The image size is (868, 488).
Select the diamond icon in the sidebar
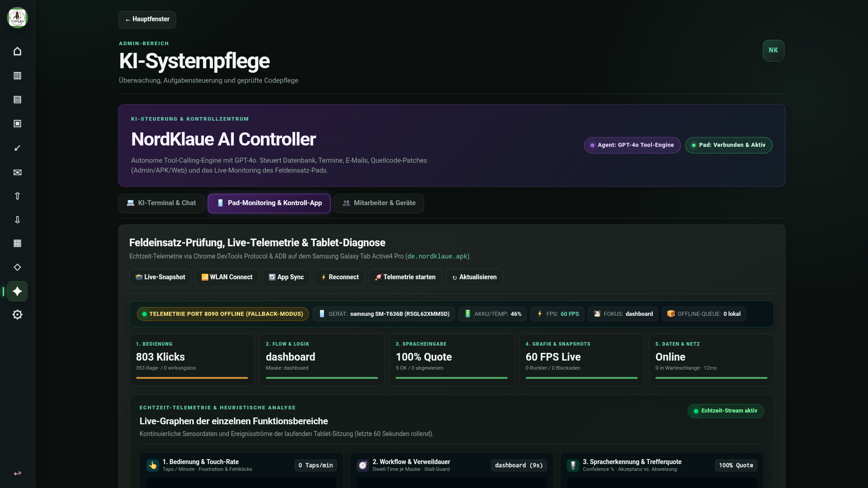click(x=17, y=267)
